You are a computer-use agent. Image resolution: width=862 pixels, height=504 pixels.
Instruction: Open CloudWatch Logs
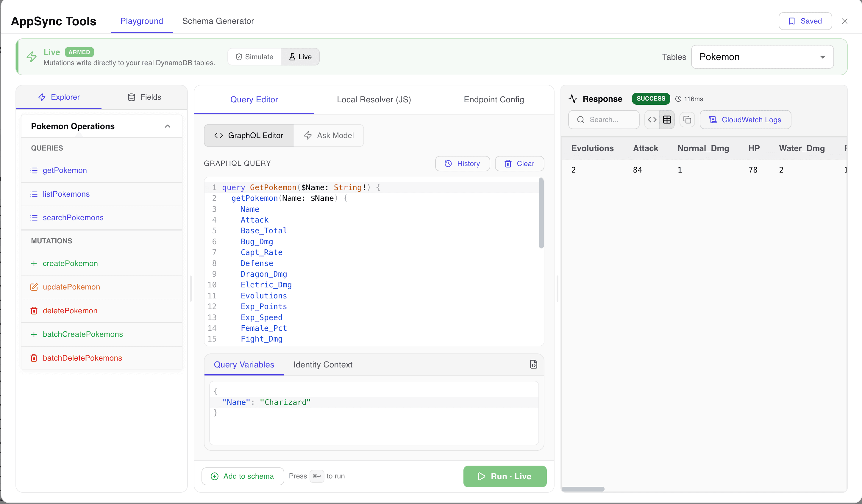click(745, 119)
